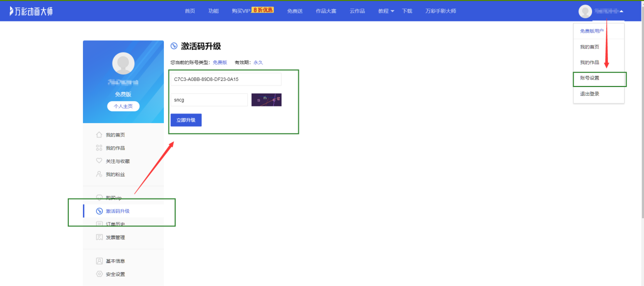644x286 pixels.
Task: Click the user avatar in header
Action: [585, 11]
